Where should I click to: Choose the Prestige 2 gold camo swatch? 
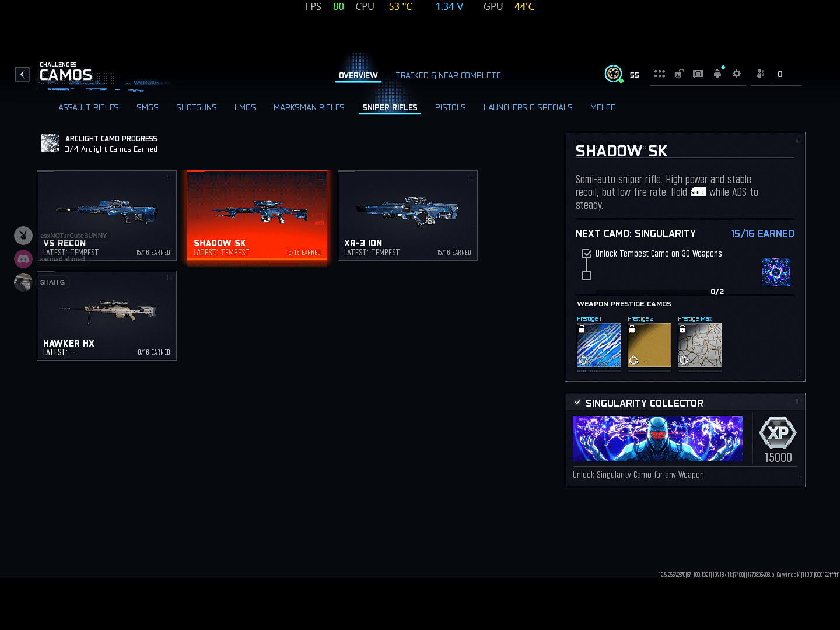(x=649, y=345)
